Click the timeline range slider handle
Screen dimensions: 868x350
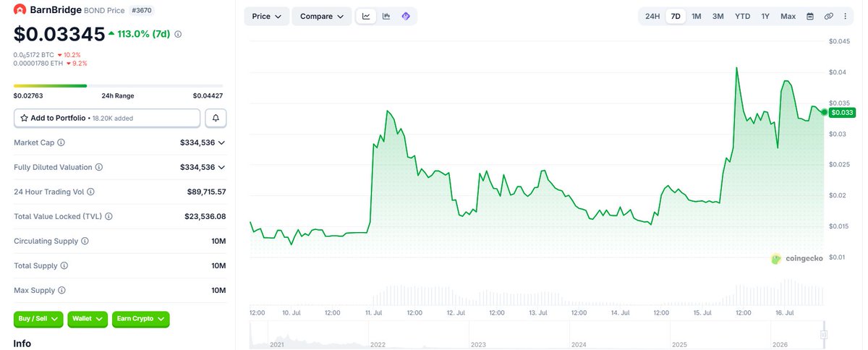[824, 335]
